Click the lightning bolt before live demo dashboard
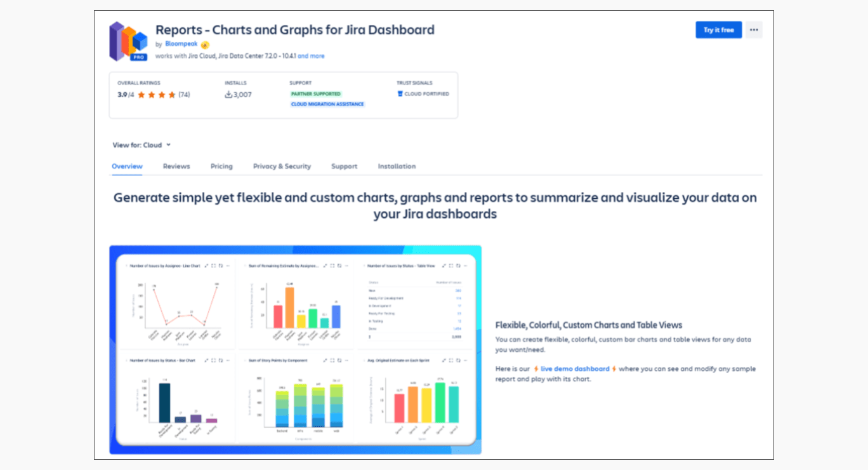This screenshot has width=868, height=470. click(536, 369)
